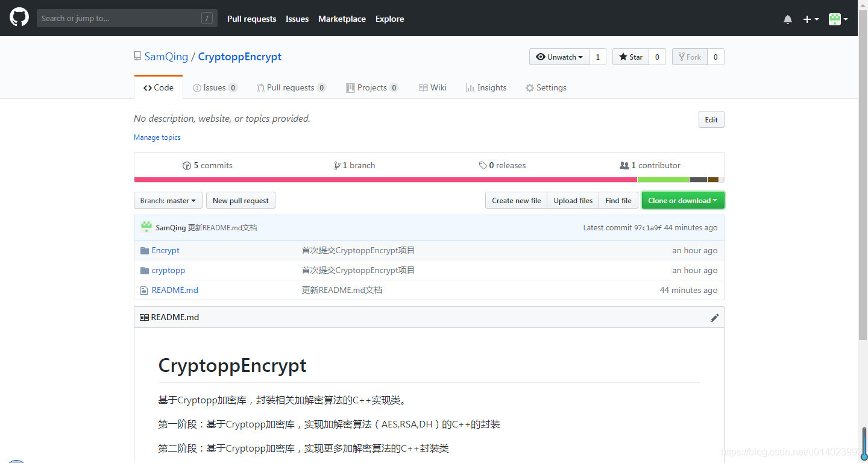Click the Encrypt folder icon

(x=144, y=251)
